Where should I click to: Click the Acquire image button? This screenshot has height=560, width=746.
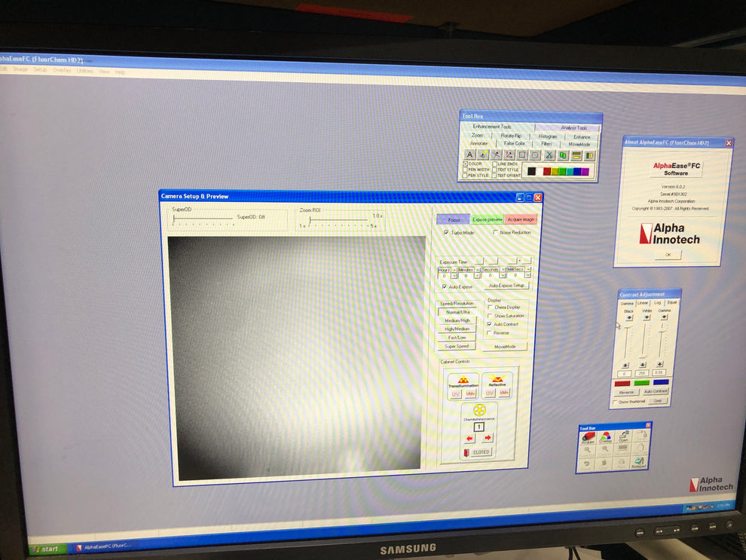[521, 219]
